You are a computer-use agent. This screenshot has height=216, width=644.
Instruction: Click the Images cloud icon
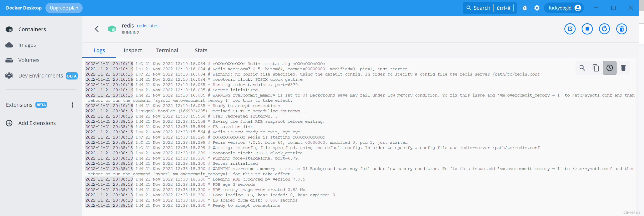(x=9, y=45)
